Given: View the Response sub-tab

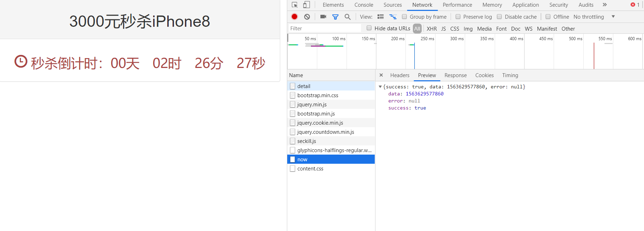Looking at the screenshot, I should coord(456,75).
